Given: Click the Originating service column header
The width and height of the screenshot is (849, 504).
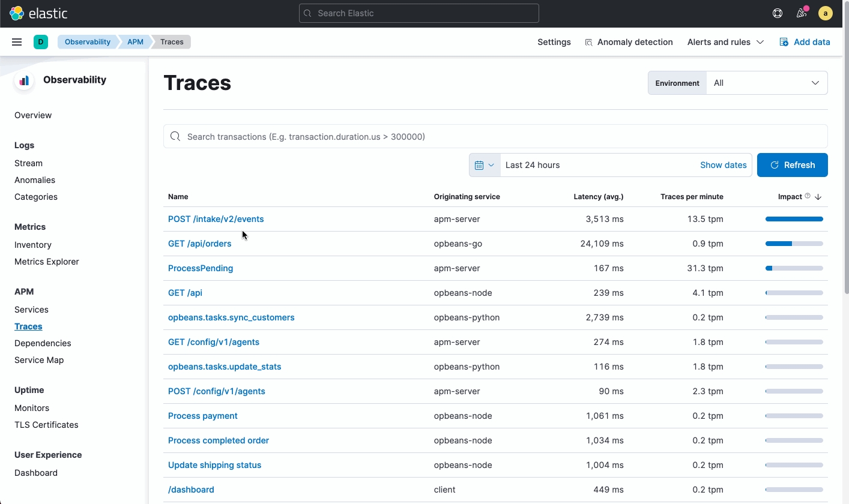Looking at the screenshot, I should coord(467,197).
